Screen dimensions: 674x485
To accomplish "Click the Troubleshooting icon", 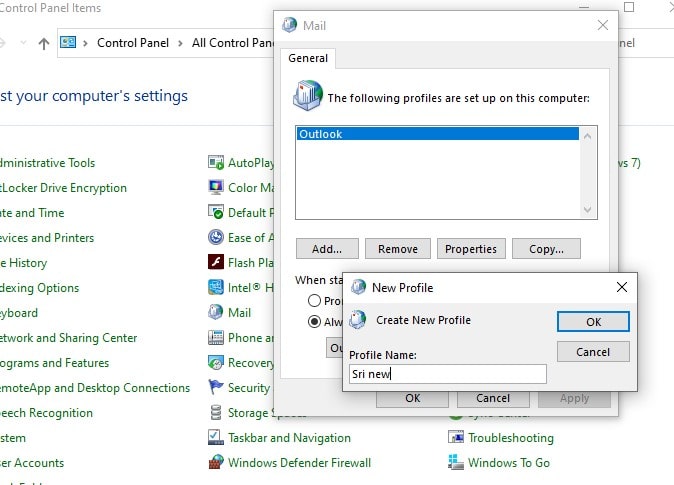I will [x=456, y=437].
